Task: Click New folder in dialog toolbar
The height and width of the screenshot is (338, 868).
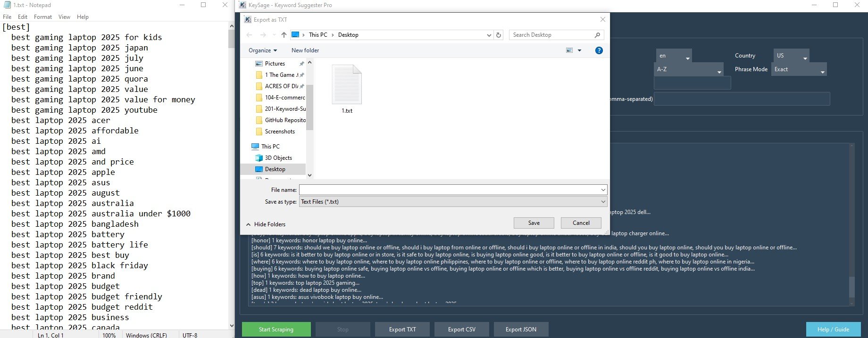Action: (305, 50)
